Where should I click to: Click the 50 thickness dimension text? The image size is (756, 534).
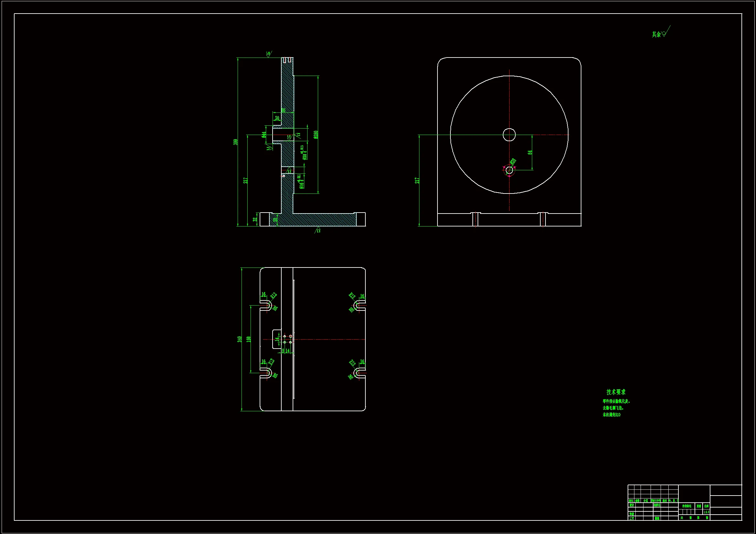(x=283, y=110)
